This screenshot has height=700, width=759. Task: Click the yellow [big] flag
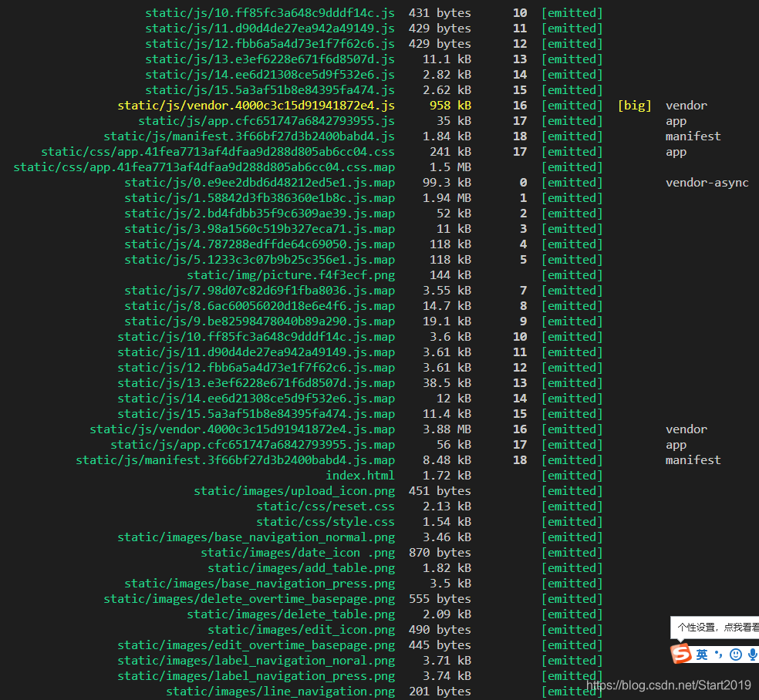click(x=635, y=106)
